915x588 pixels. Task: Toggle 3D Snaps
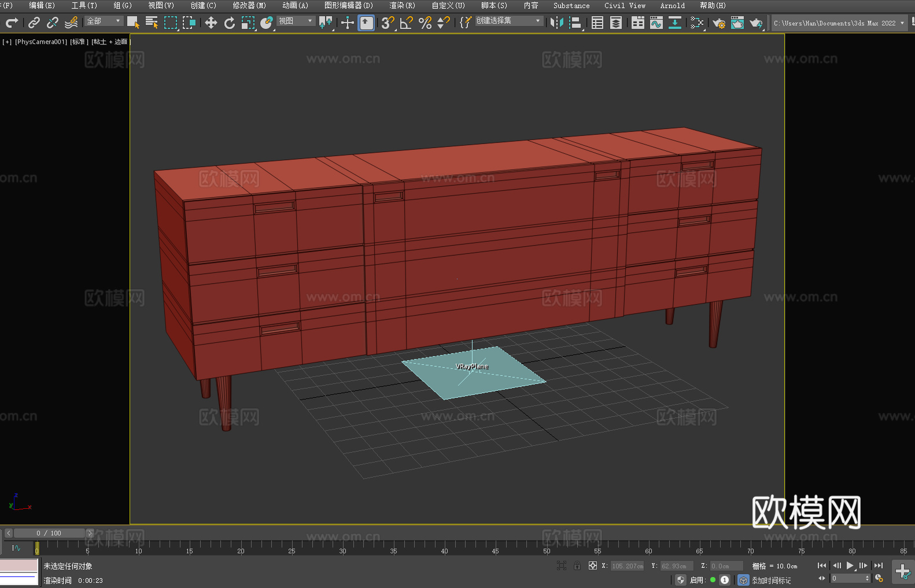388,23
